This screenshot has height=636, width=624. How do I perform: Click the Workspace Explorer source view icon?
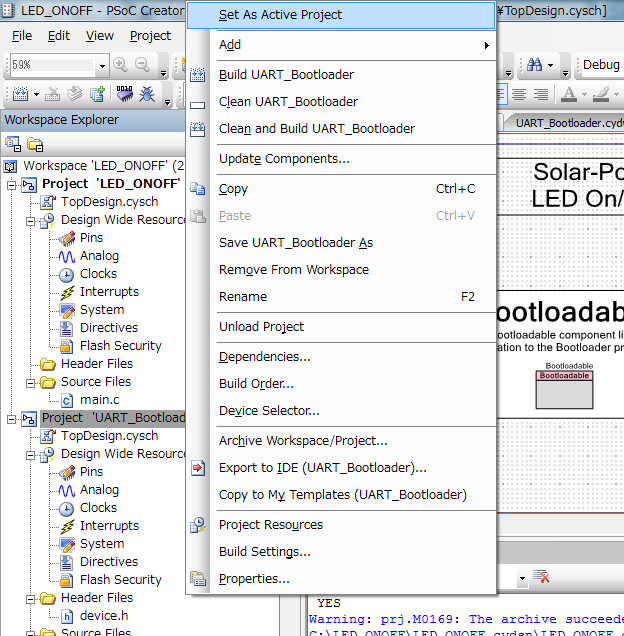pyautogui.click(x=13, y=144)
